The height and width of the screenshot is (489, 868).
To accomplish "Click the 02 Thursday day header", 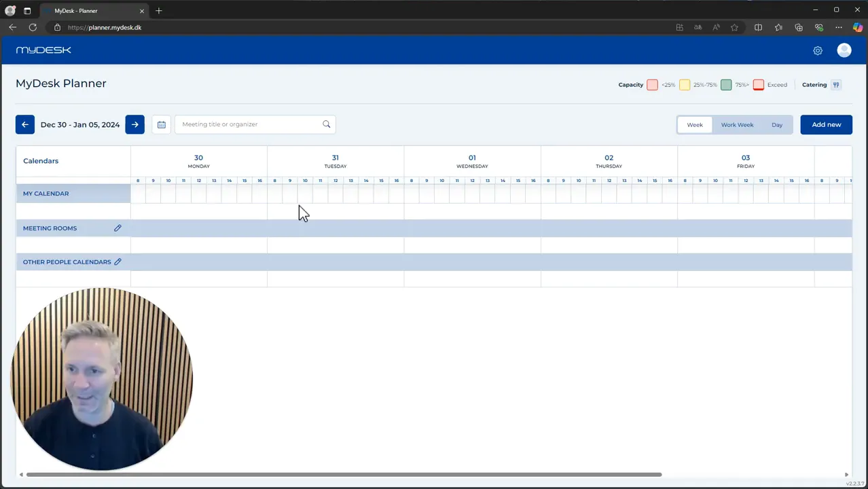I will 609,161.
